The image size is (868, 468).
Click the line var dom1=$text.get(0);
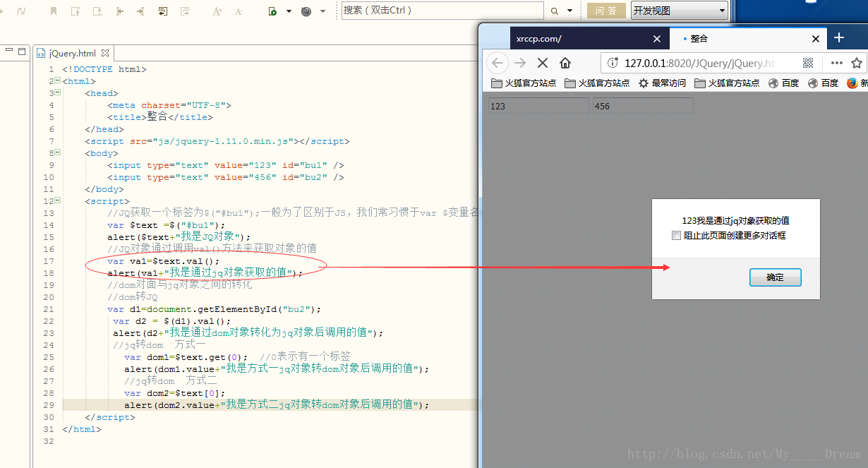(x=186, y=357)
